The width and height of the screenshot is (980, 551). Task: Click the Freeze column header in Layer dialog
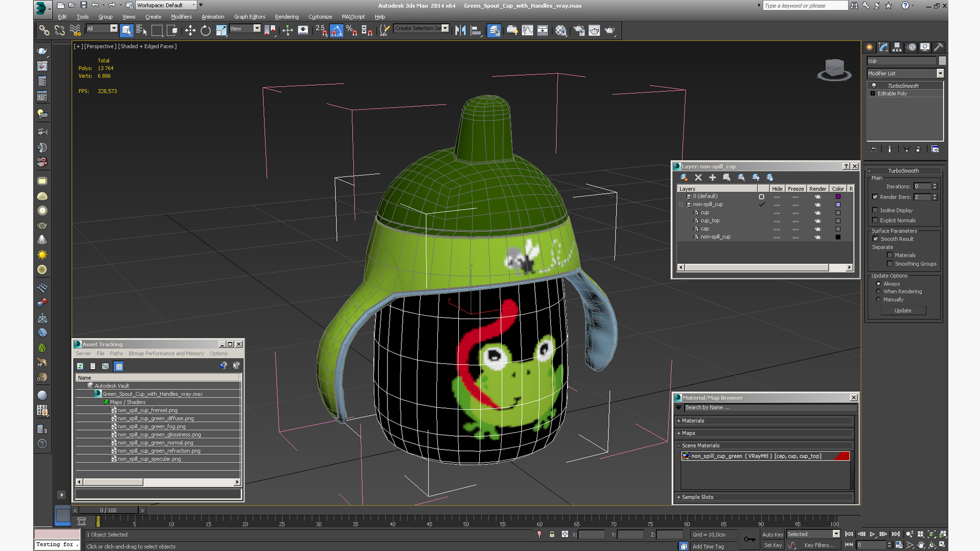pos(796,189)
